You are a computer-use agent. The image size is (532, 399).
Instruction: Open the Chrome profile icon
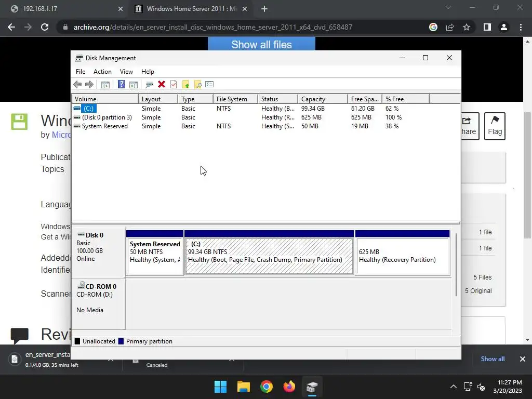(x=504, y=27)
